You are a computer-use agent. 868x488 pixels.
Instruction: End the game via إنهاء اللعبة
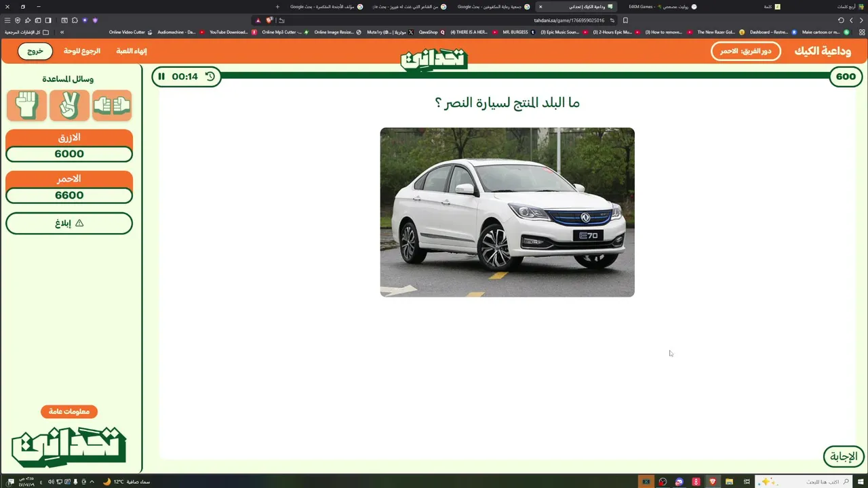point(132,51)
